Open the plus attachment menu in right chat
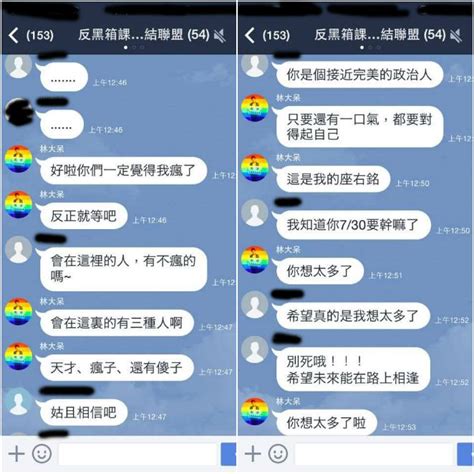This screenshot has height=474, width=474. pos(253,454)
